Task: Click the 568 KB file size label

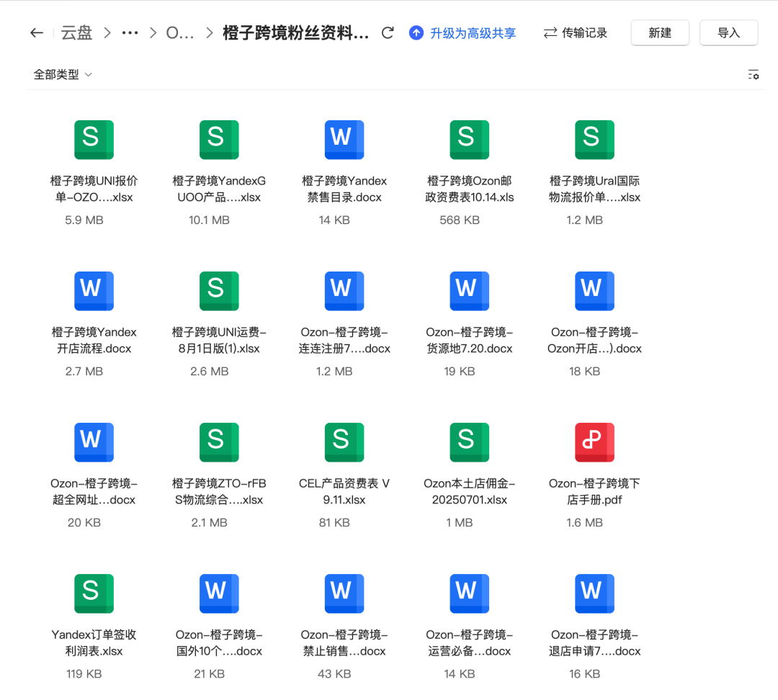Action: pyautogui.click(x=460, y=220)
